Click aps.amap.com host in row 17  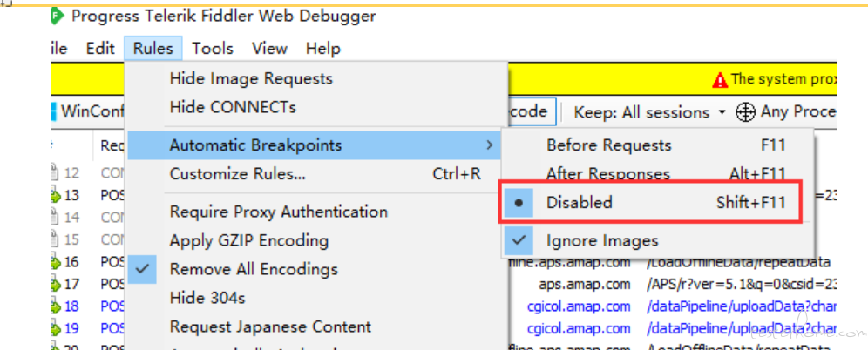tap(585, 284)
